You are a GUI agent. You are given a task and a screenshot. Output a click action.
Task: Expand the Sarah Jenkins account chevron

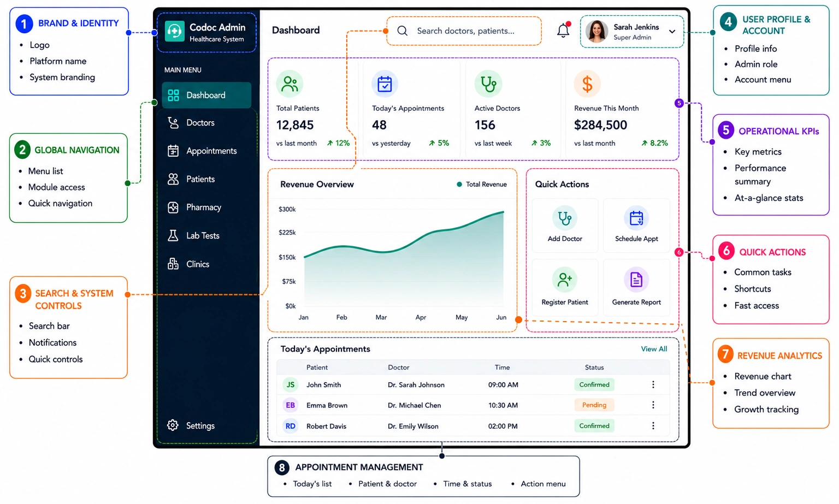(x=672, y=32)
